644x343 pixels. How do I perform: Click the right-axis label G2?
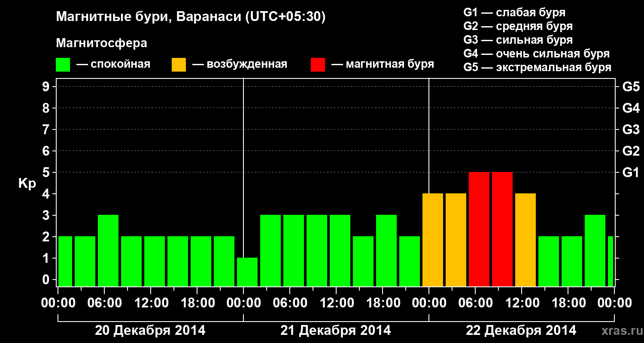pyautogui.click(x=631, y=151)
